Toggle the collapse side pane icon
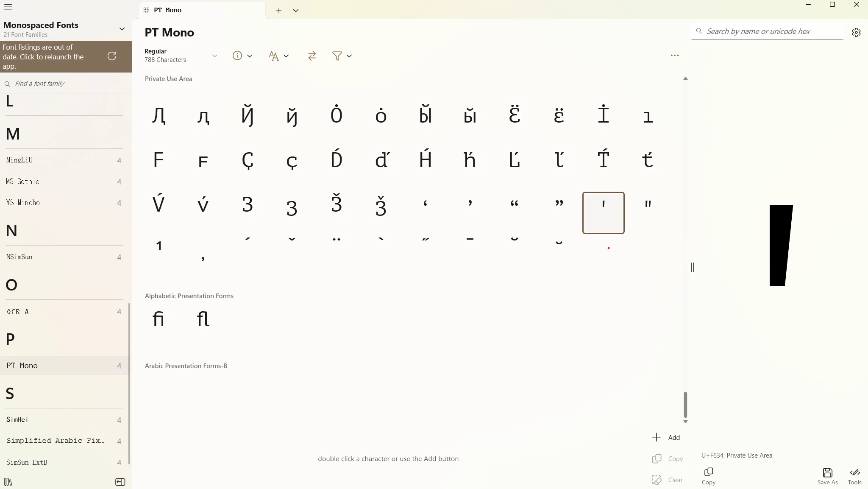Viewport: 868px width, 489px height. tap(120, 482)
